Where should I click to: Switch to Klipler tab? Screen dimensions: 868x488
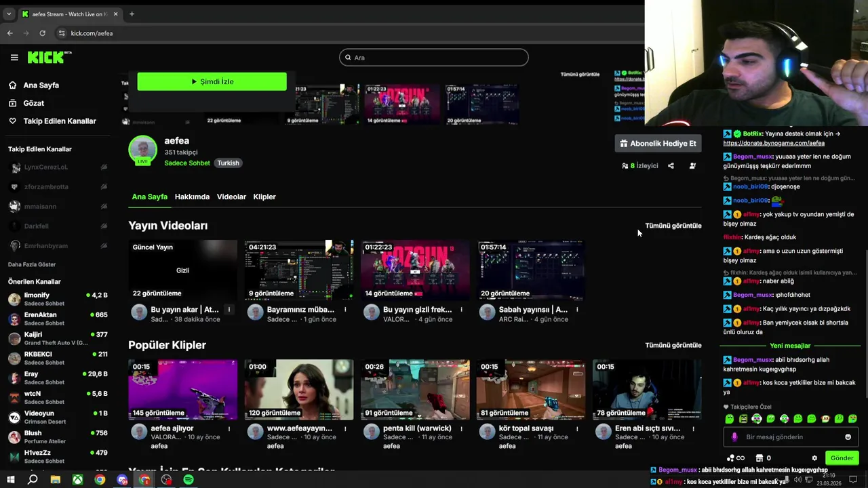tap(264, 197)
